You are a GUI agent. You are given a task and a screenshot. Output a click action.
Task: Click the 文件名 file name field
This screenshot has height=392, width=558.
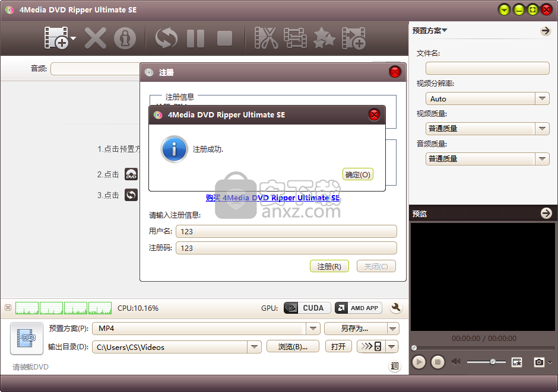[x=487, y=68]
